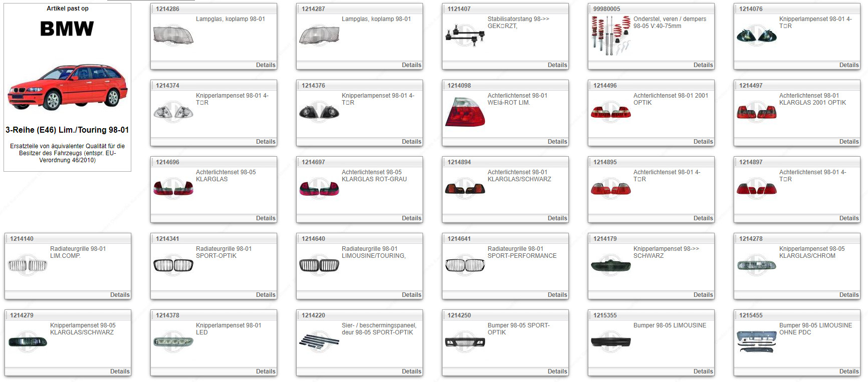Open the headlight lens thumbnail of item 1214287

coord(319,36)
